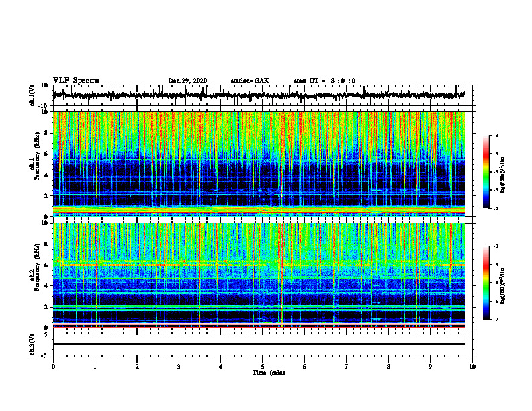Click the -3 label on ch.2 color bar
Screen dimensions: 532x411
496,246
